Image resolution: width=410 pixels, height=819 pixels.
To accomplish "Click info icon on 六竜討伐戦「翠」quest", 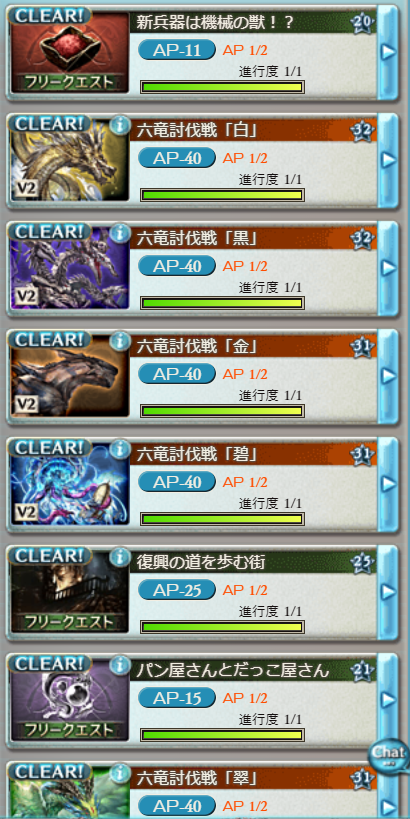I will click(x=120, y=773).
